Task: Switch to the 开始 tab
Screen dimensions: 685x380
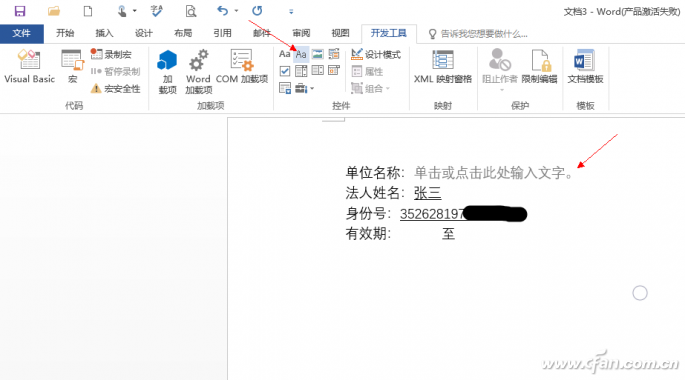Action: [x=65, y=33]
